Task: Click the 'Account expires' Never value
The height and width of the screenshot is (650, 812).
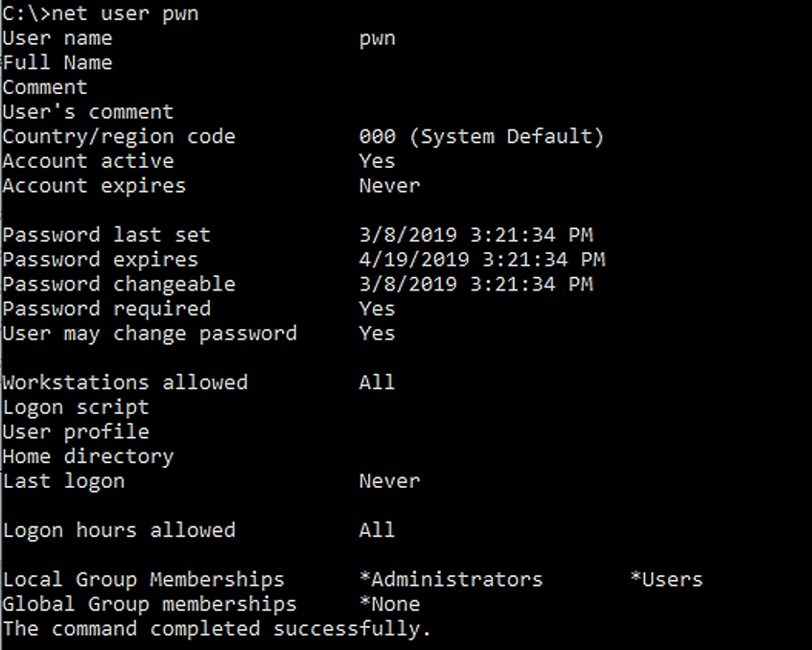Action: [x=389, y=186]
